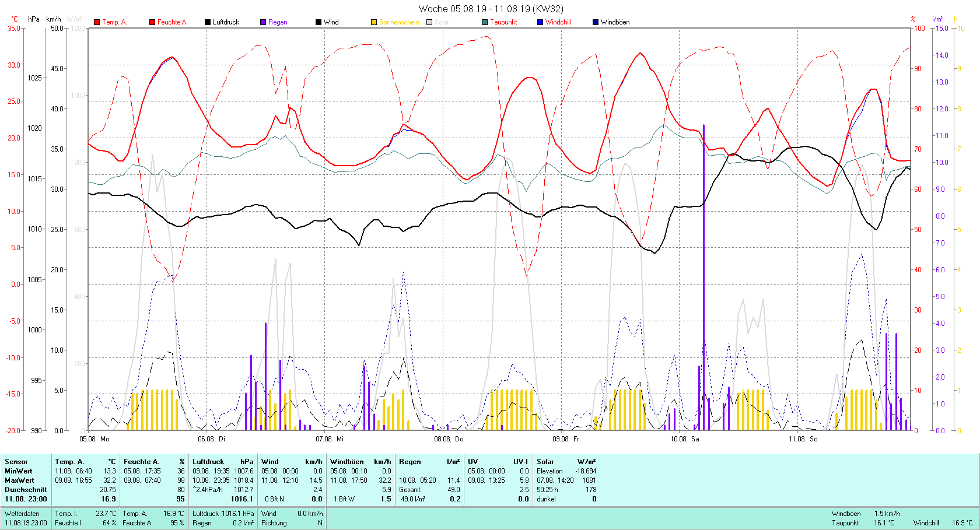Select the MaxWert row label
980x530 pixels.
(x=19, y=480)
